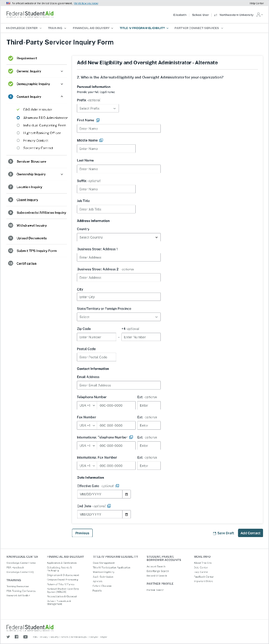Click the End Date info icon
The height and width of the screenshot is (644, 269).
pos(109,506)
